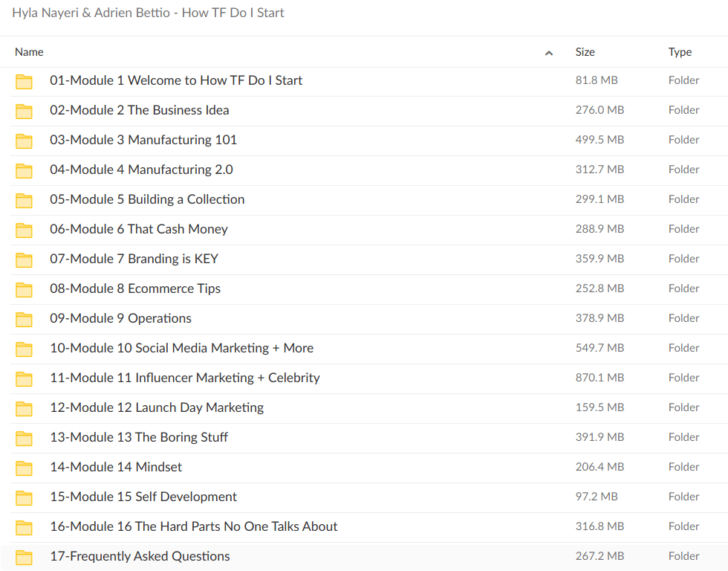Screen dimensions: 728x571
Task: Click the Module 6 That Cash Money folder icon
Action: coord(24,229)
